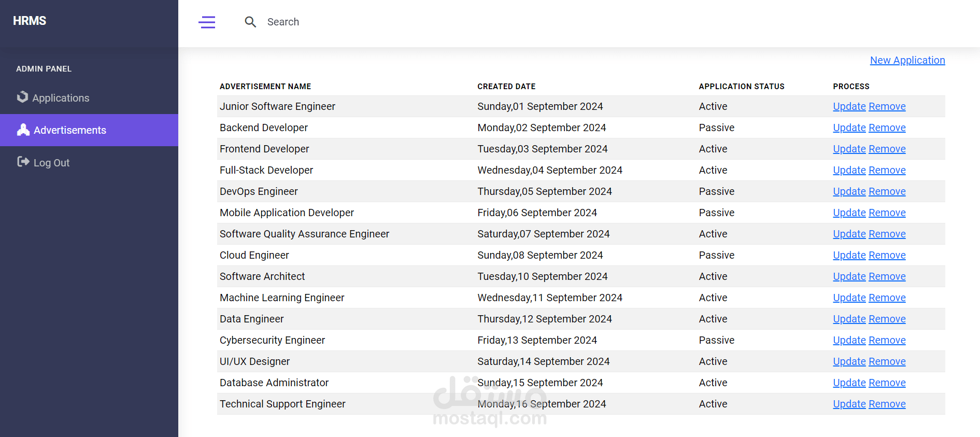This screenshot has height=437, width=980.
Task: Update the UI/UX Designer advertisement
Action: click(x=849, y=361)
